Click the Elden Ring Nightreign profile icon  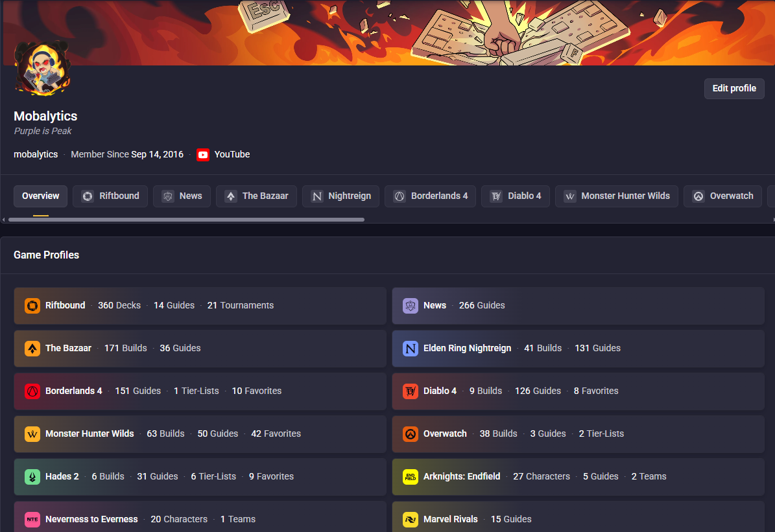click(x=411, y=348)
